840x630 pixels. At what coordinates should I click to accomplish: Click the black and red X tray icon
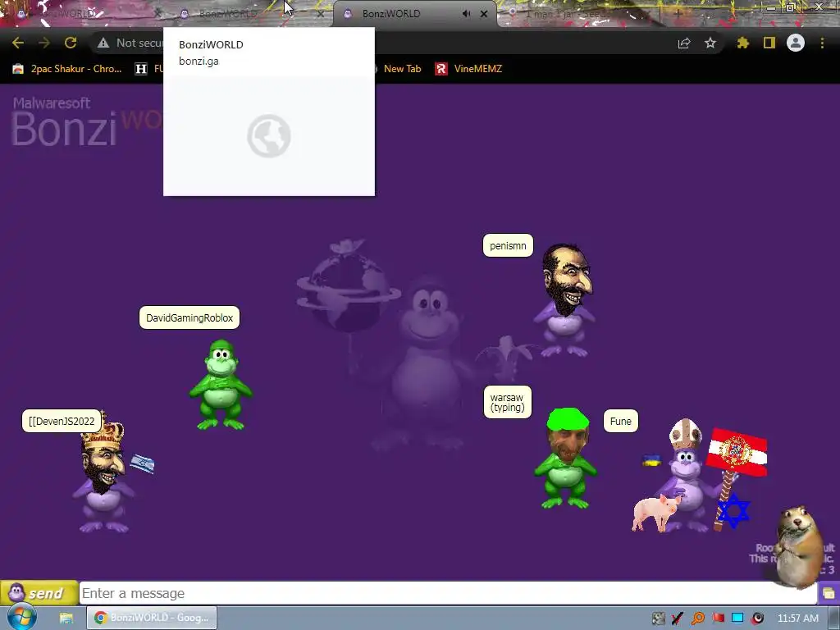click(x=678, y=619)
